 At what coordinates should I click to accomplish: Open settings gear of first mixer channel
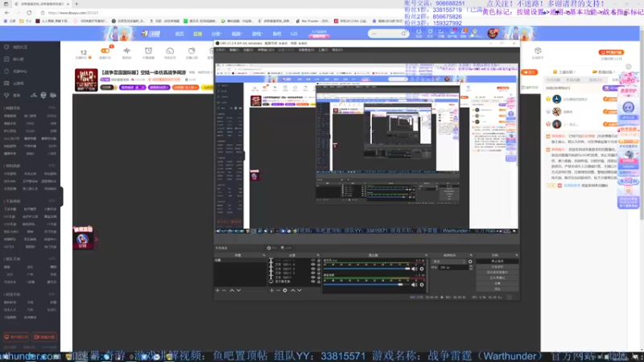point(422,269)
